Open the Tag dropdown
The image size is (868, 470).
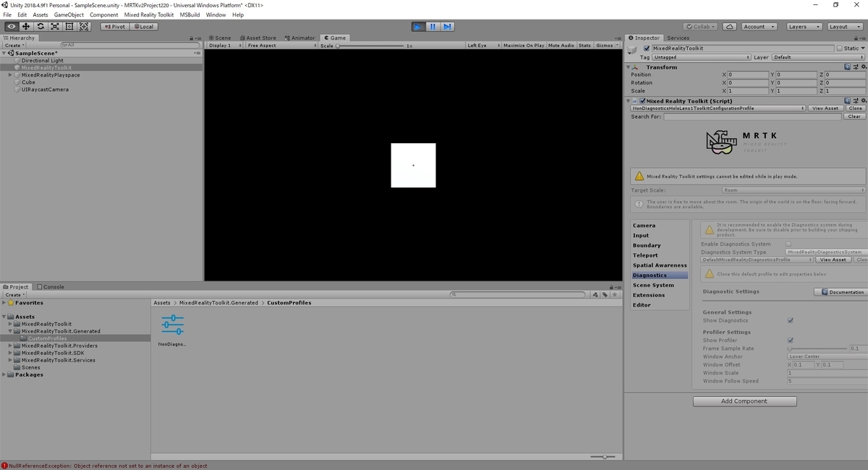[701, 57]
